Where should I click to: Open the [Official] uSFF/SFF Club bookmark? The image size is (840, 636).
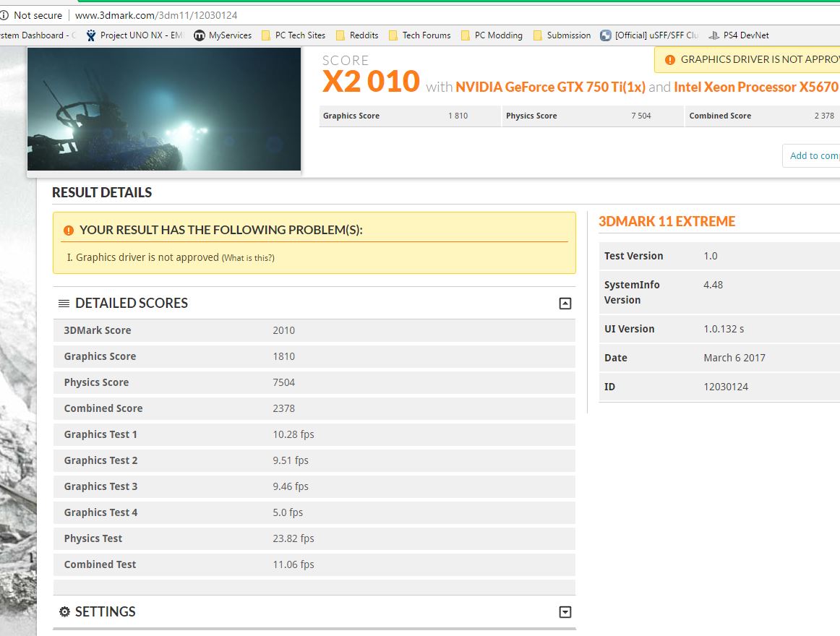pos(649,35)
